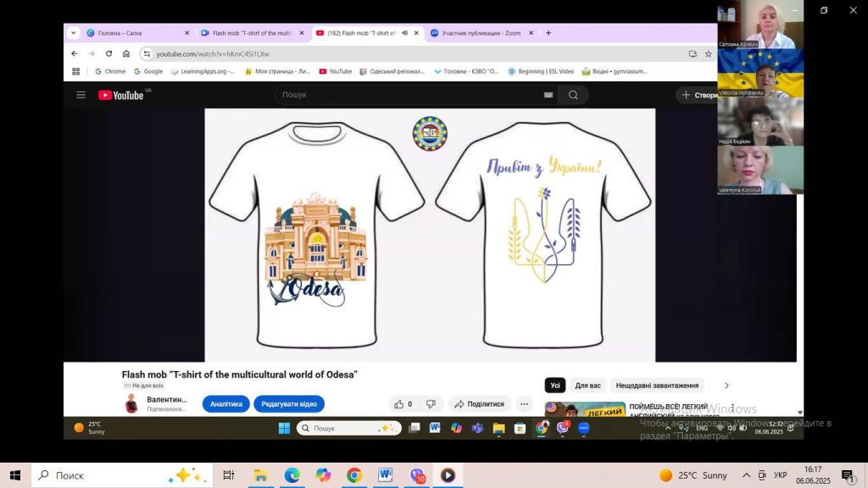
Task: Click the shared taskbar 'Пошук' search box
Action: (x=348, y=428)
